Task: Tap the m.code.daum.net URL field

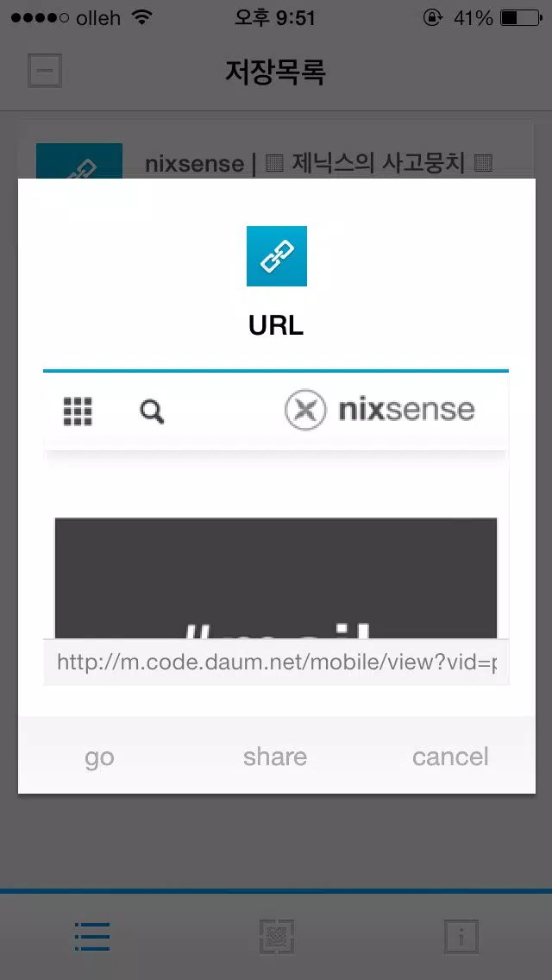Action: 276,662
